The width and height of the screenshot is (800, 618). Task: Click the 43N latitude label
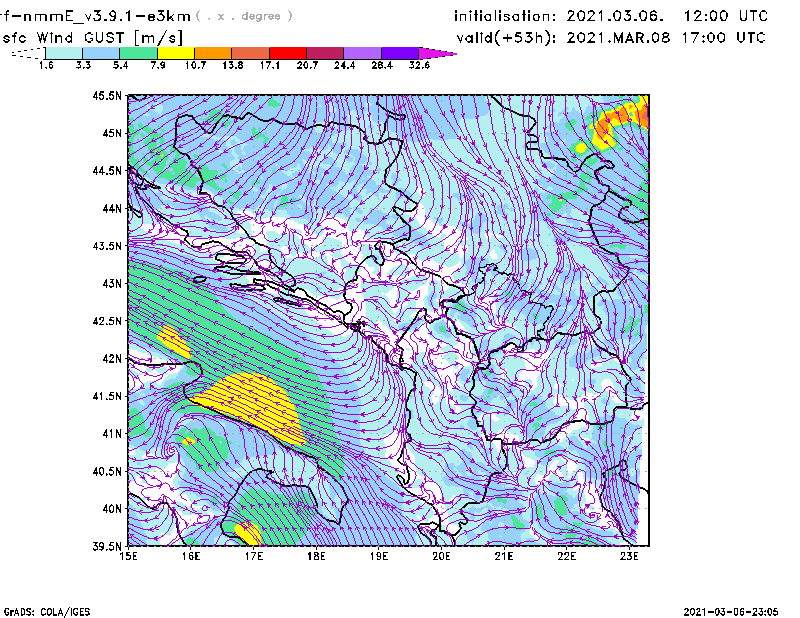pyautogui.click(x=112, y=283)
